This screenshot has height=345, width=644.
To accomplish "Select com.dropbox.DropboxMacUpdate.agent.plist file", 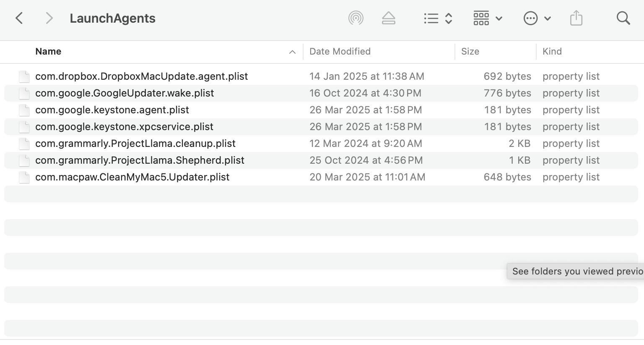I will point(141,76).
